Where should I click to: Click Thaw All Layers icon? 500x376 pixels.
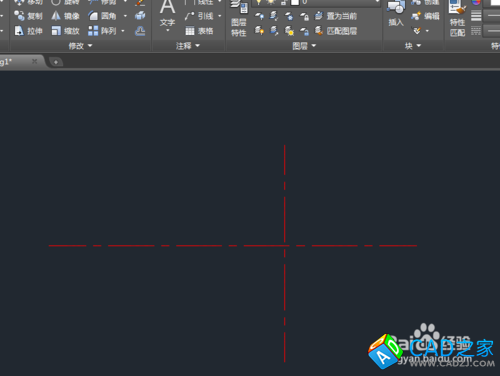[289, 31]
